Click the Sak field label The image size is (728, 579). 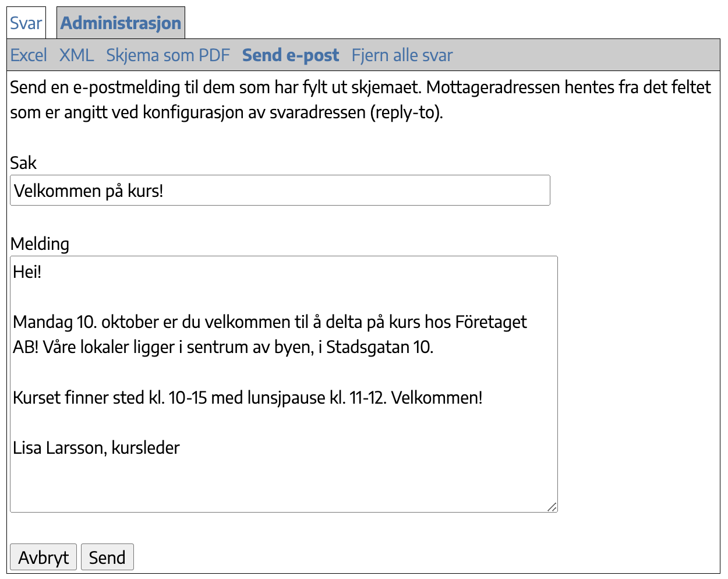click(x=23, y=163)
